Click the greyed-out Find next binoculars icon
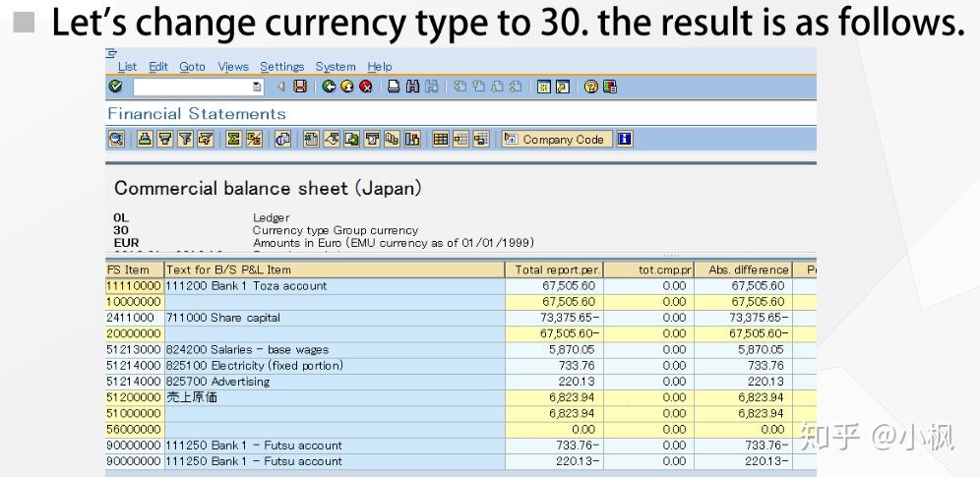This screenshot has height=477, width=980. 431,87
